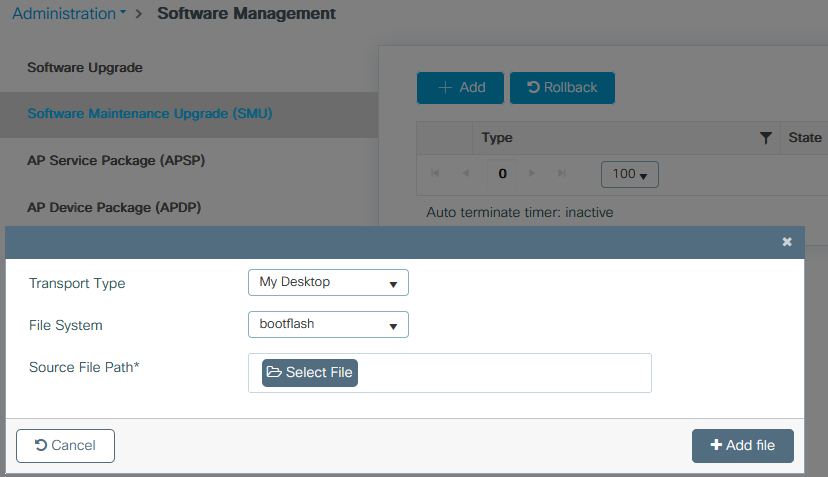Go to last page in pager
This screenshot has height=477, width=828.
coord(562,173)
